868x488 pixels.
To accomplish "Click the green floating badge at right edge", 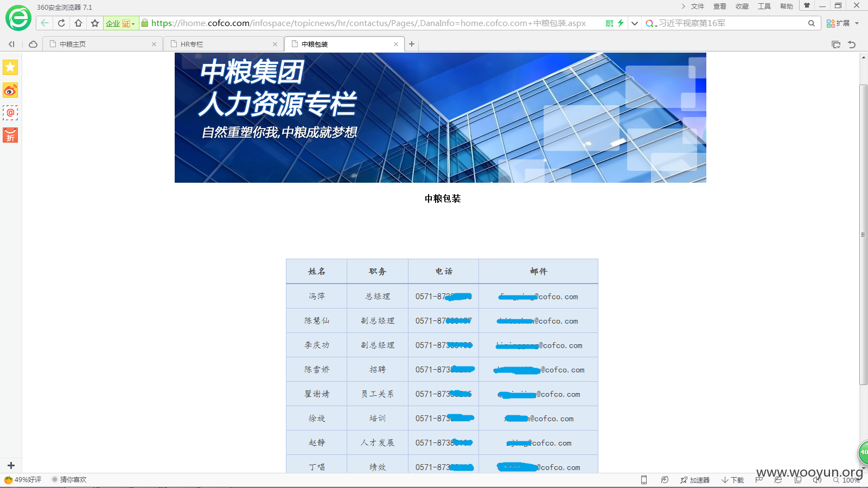I will (863, 452).
